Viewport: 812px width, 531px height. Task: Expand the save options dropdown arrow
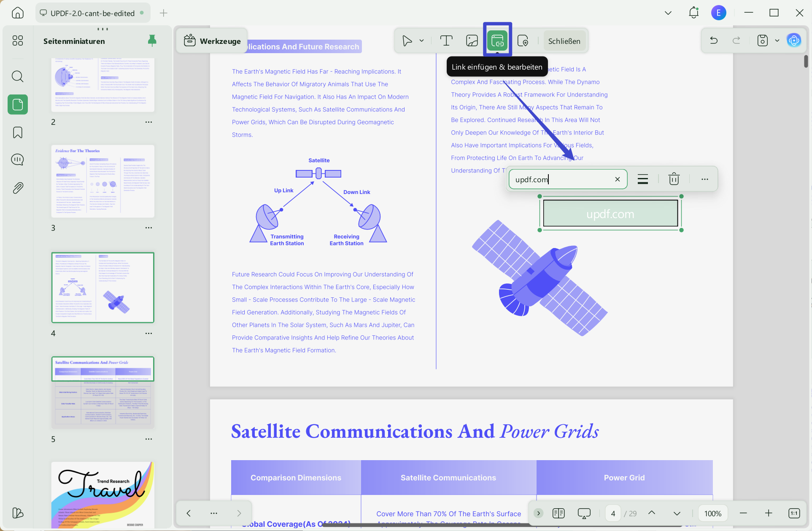[x=777, y=41]
